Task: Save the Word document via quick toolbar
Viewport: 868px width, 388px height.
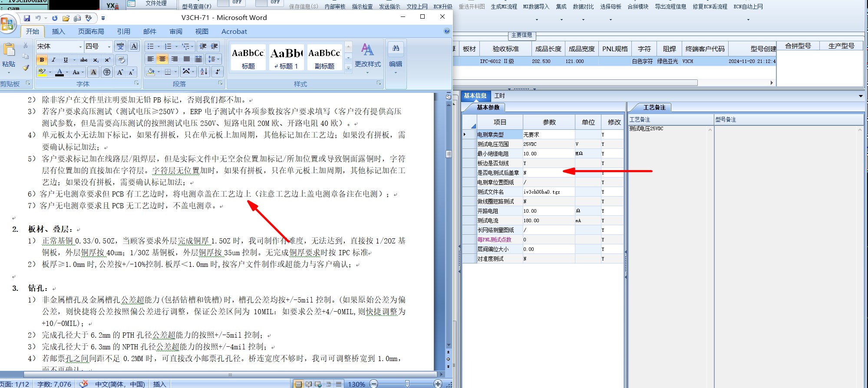Action: click(27, 18)
